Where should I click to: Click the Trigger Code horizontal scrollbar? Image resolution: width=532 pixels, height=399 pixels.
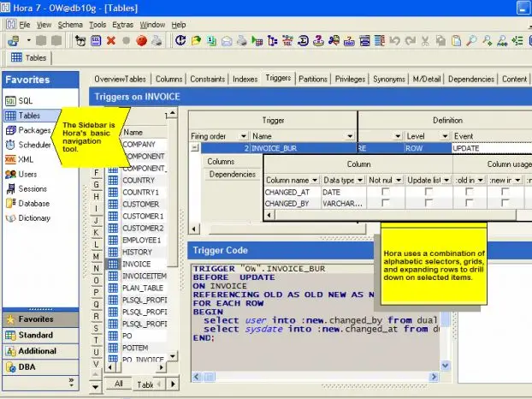click(314, 377)
